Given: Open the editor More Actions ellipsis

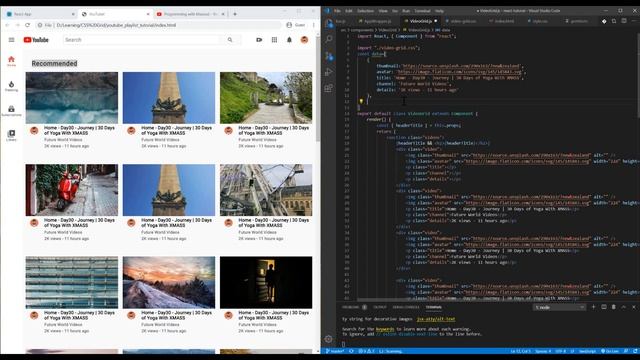Looking at the screenshot, I should click(634, 21).
